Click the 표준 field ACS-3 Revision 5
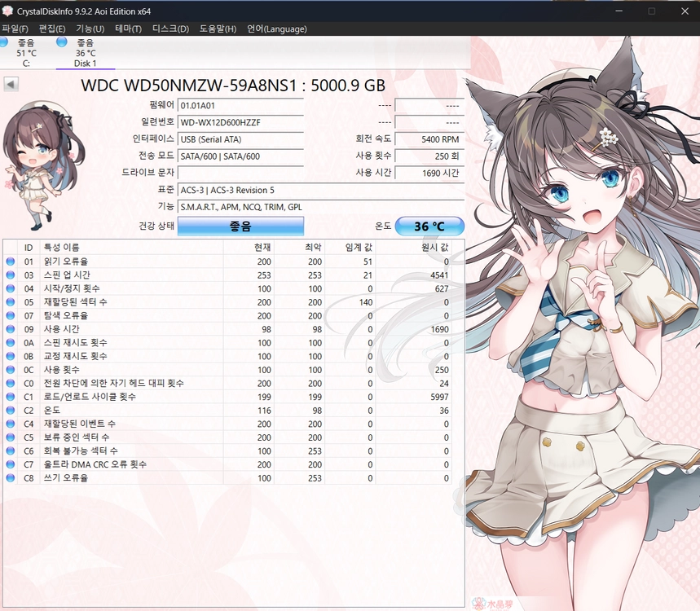Image resolution: width=700 pixels, height=611 pixels. pos(321,190)
